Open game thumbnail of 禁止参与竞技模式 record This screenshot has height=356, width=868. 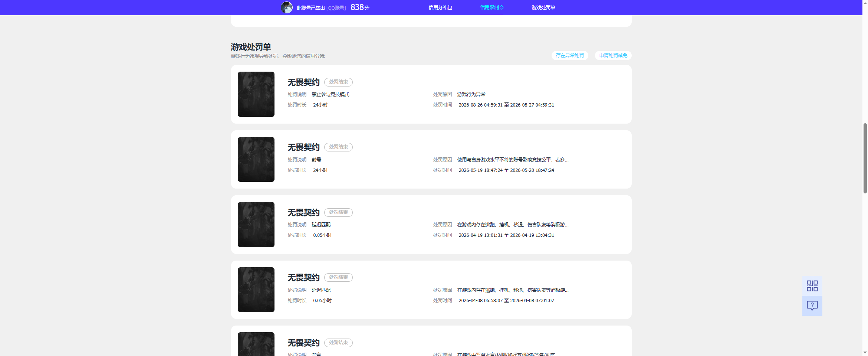coord(256,94)
